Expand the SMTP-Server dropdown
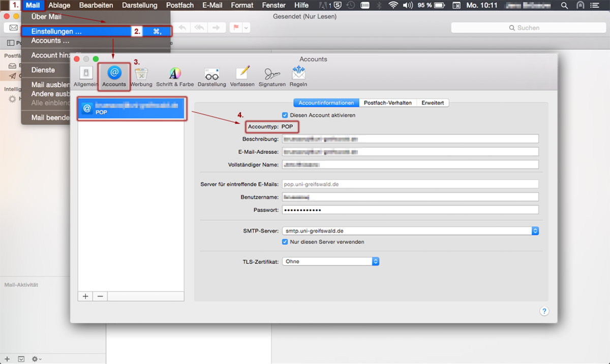 535,231
